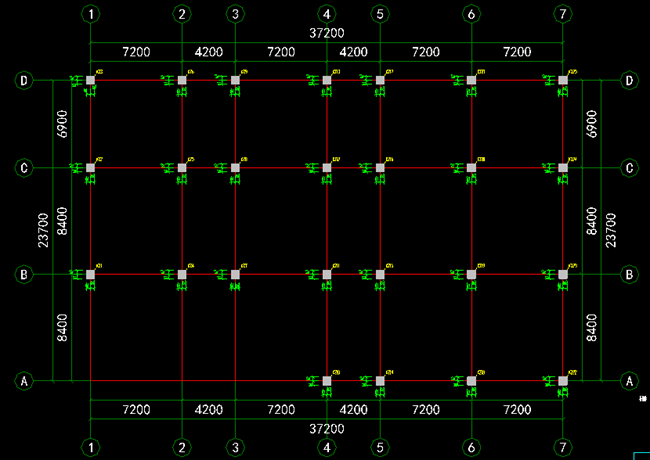Select the top axis bubble 4
This screenshot has width=650, height=460.
pos(327,14)
